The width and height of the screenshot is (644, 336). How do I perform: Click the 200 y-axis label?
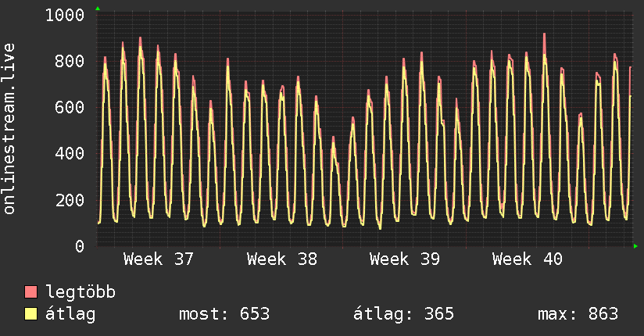click(70, 200)
